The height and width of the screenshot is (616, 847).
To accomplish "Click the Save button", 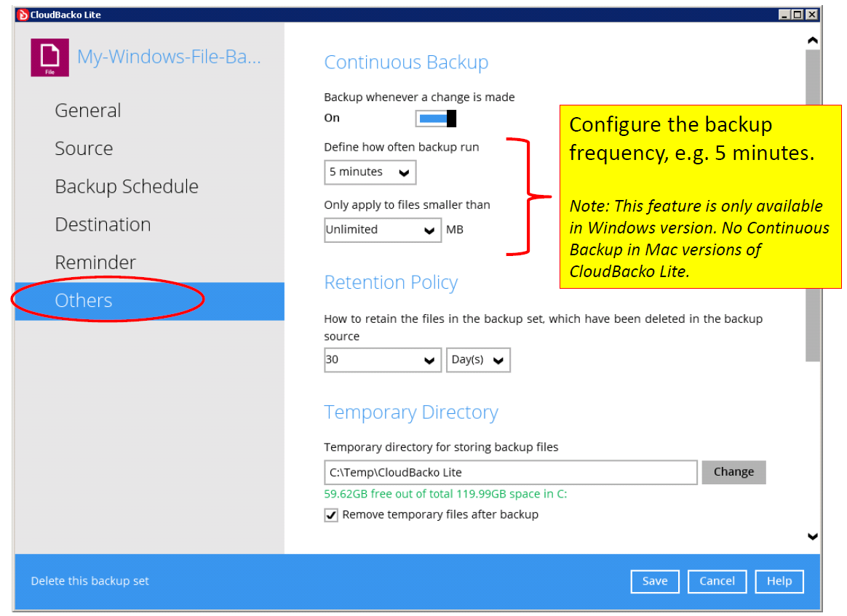I will click(655, 581).
